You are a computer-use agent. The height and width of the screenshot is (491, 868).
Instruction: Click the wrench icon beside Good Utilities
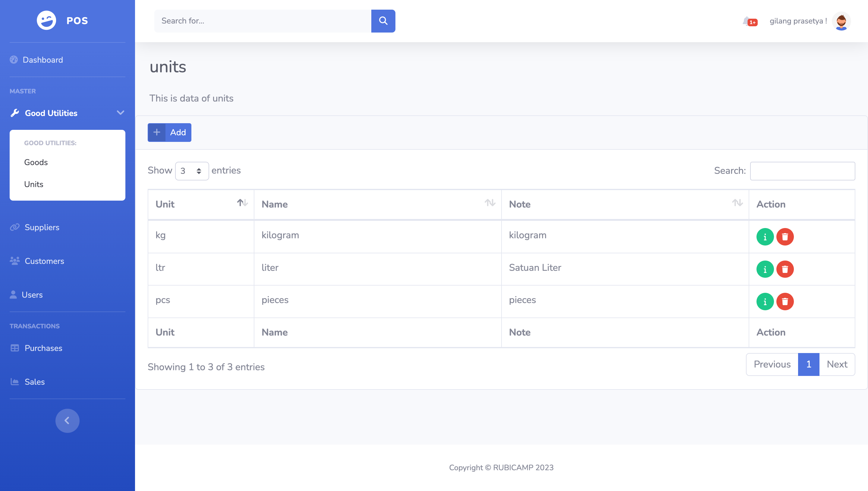[15, 113]
